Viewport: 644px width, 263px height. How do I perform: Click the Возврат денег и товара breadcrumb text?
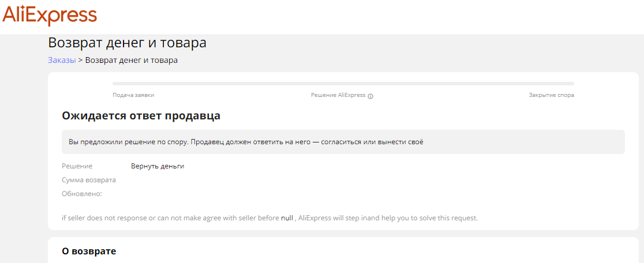(132, 60)
